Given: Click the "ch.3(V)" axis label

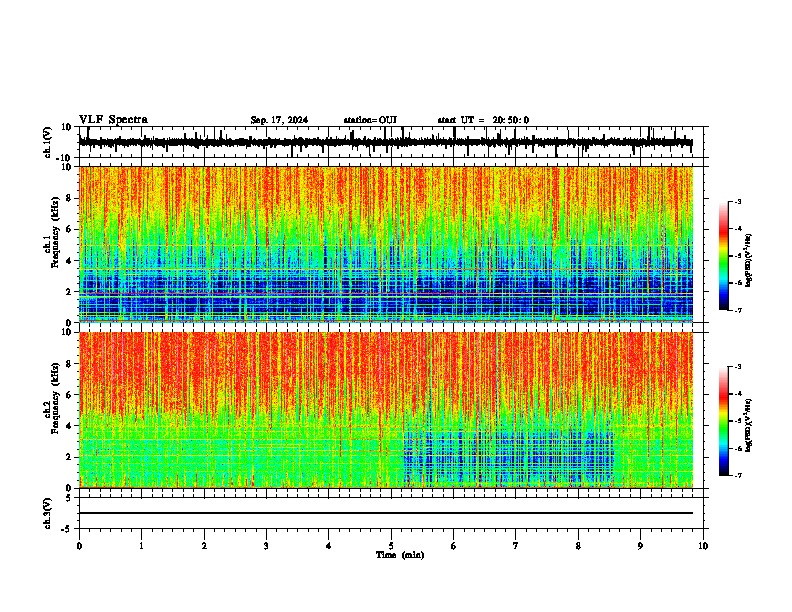Looking at the screenshot, I should tap(48, 513).
